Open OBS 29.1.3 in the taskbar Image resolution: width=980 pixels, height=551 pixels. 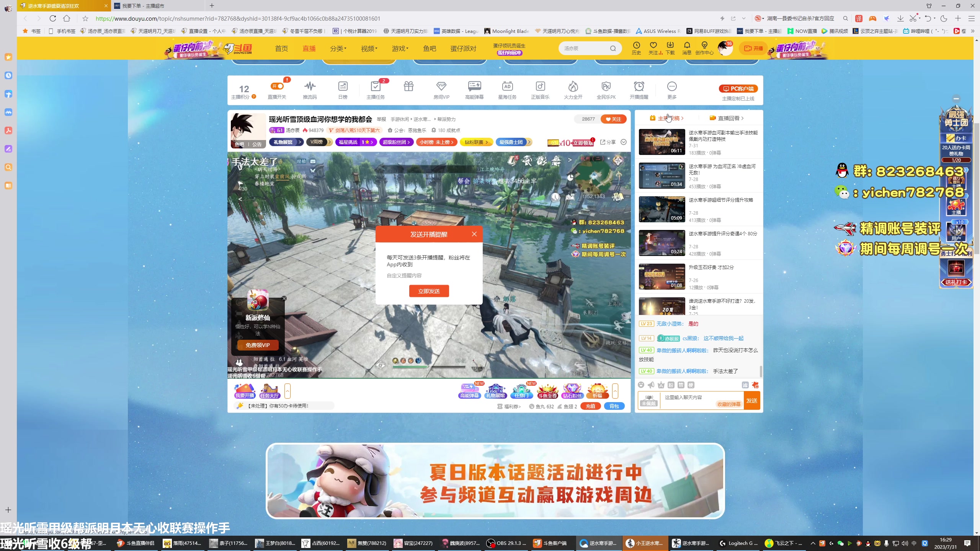506,543
